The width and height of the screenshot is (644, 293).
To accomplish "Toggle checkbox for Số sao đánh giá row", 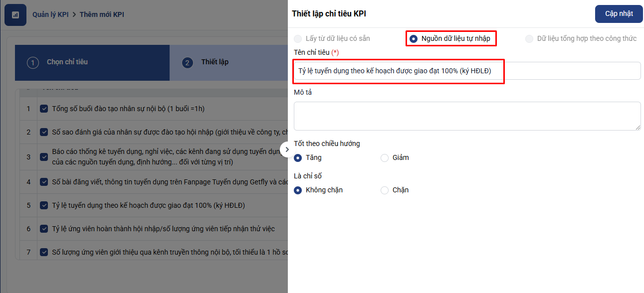I will (44, 132).
